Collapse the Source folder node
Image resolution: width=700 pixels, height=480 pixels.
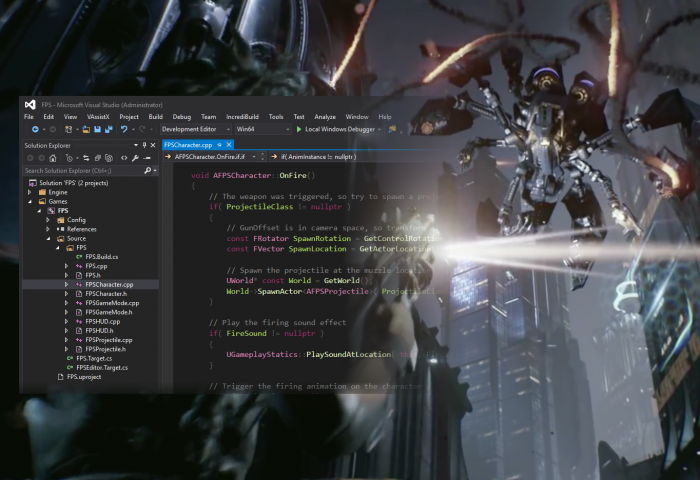[51, 238]
